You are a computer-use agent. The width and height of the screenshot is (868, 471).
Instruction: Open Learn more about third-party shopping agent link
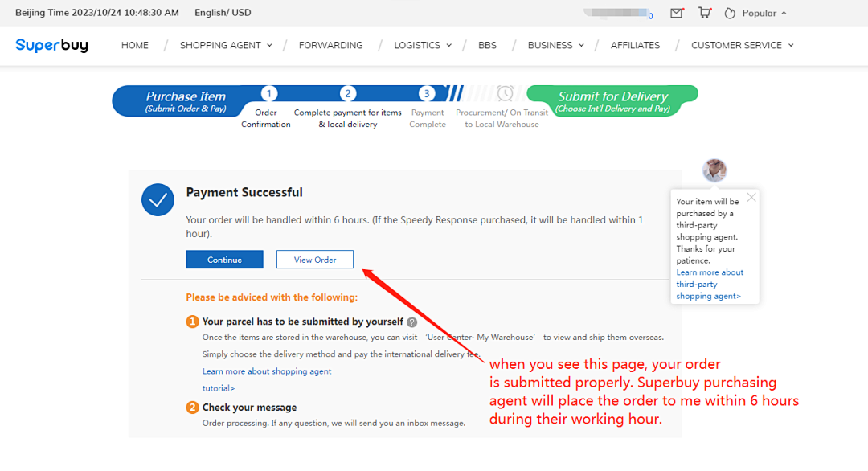click(709, 284)
